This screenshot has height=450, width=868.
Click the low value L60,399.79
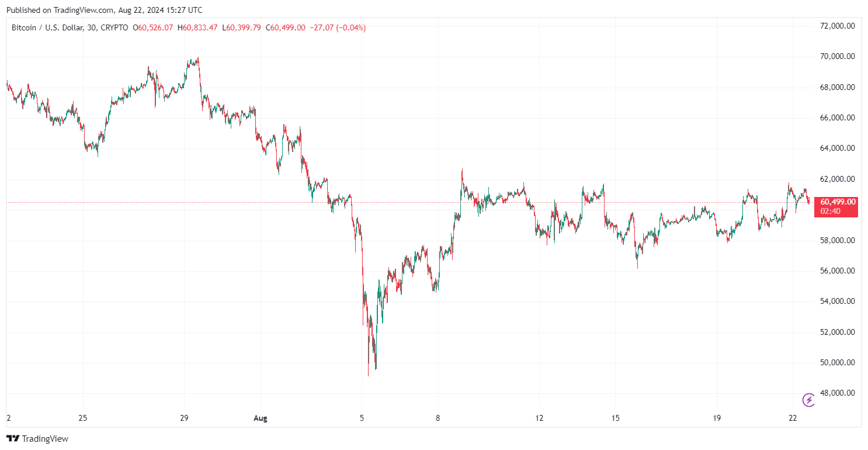tap(241, 27)
